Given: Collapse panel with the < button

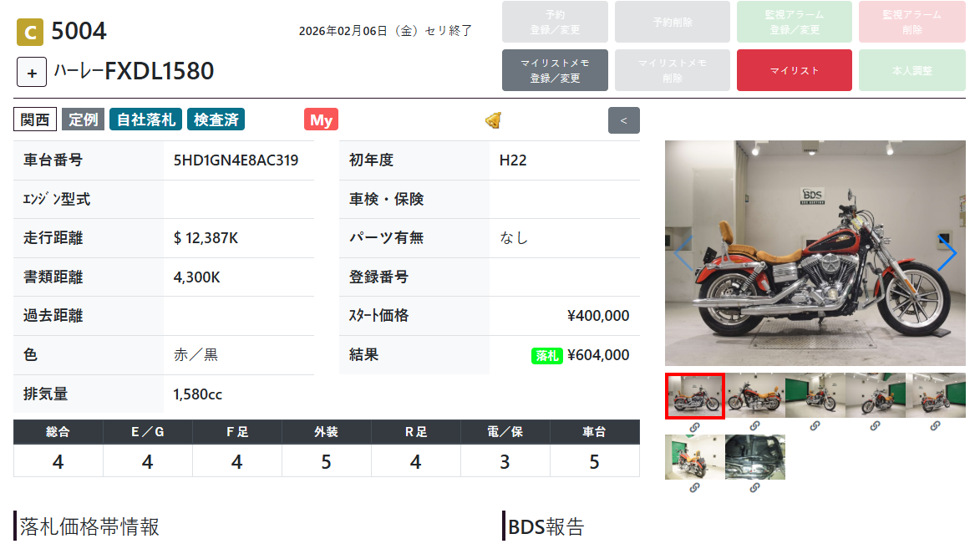Looking at the screenshot, I should click(x=623, y=120).
